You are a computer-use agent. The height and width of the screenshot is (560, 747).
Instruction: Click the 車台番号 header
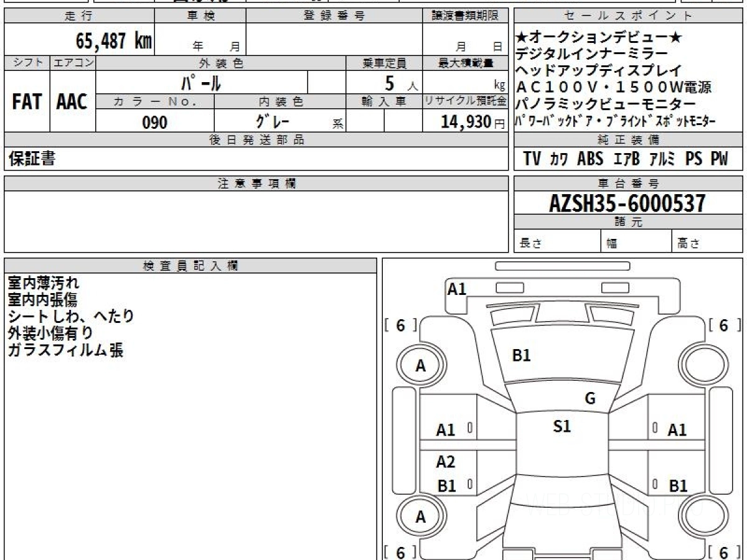tap(628, 184)
